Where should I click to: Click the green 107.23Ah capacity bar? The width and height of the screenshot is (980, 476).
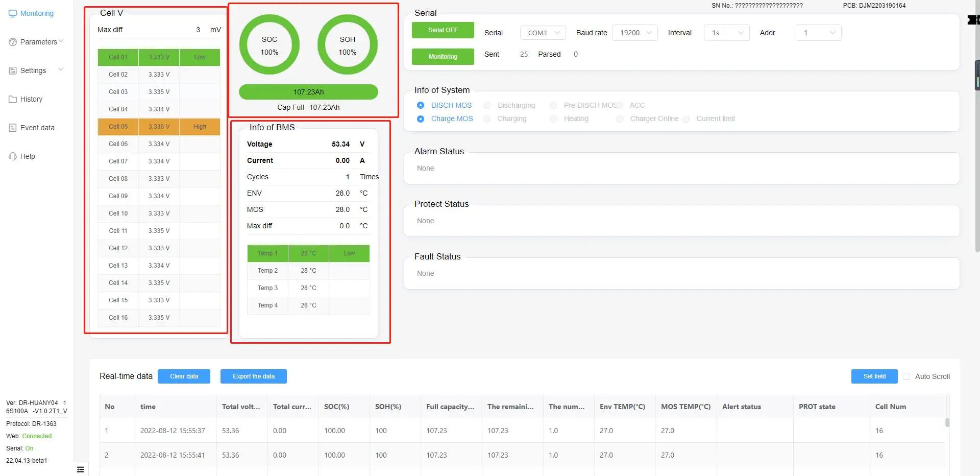click(308, 92)
